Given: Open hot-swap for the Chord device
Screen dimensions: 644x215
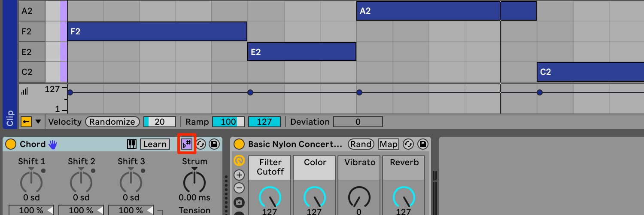Looking at the screenshot, I should click(200, 144).
